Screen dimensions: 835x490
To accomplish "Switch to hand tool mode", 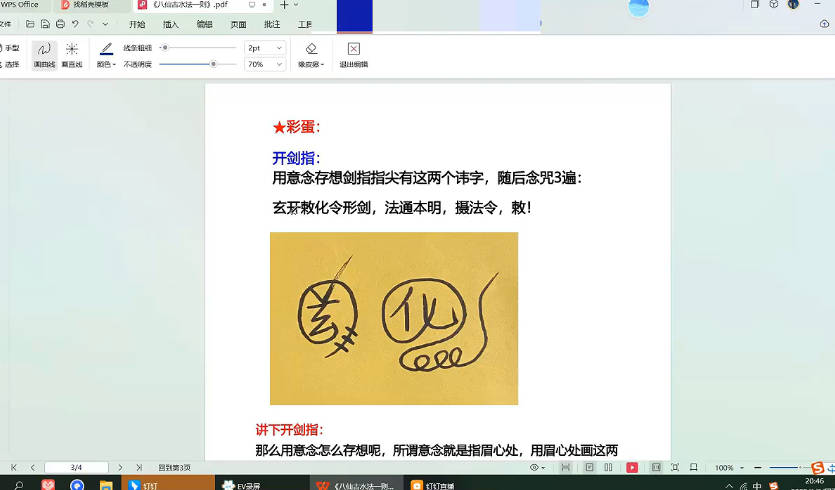I will tap(11, 48).
